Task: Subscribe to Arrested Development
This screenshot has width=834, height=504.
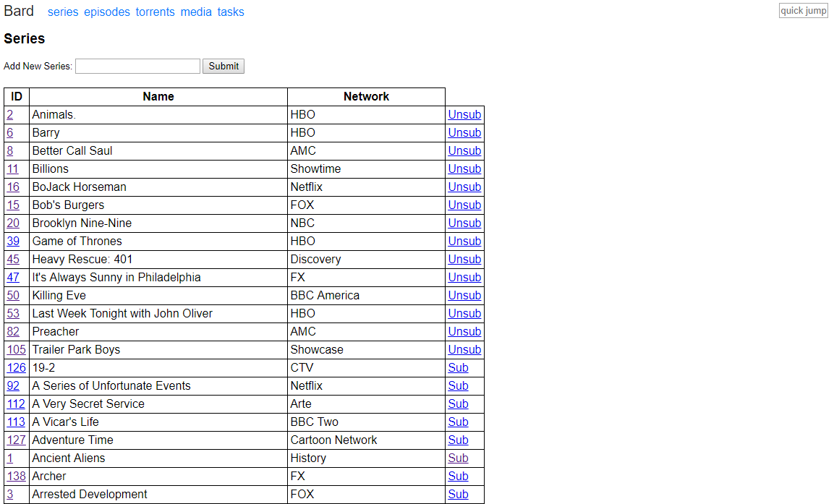Action: click(x=458, y=494)
